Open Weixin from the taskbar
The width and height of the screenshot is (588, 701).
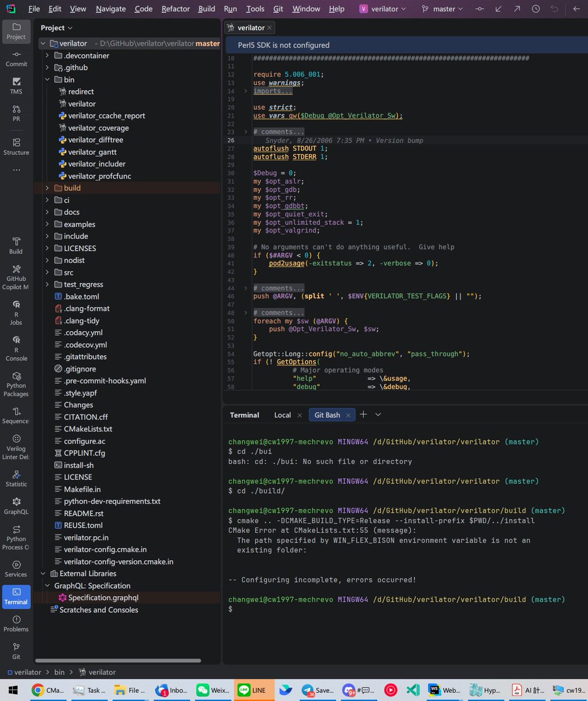click(x=213, y=690)
